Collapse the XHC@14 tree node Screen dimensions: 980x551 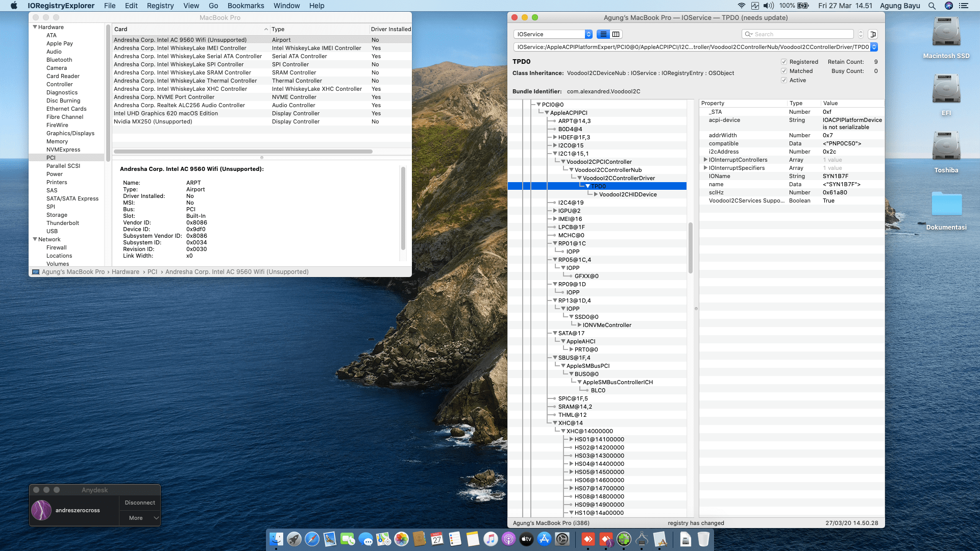(x=555, y=423)
